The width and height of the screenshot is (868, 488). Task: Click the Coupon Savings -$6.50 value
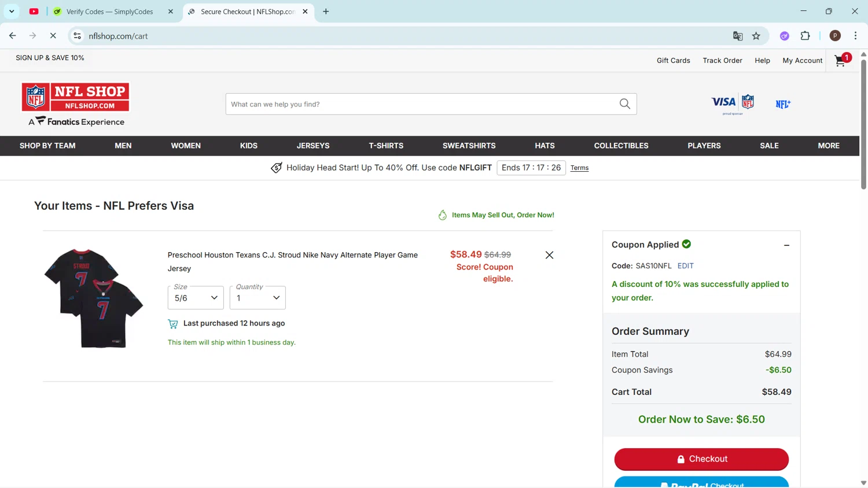[778, 370]
